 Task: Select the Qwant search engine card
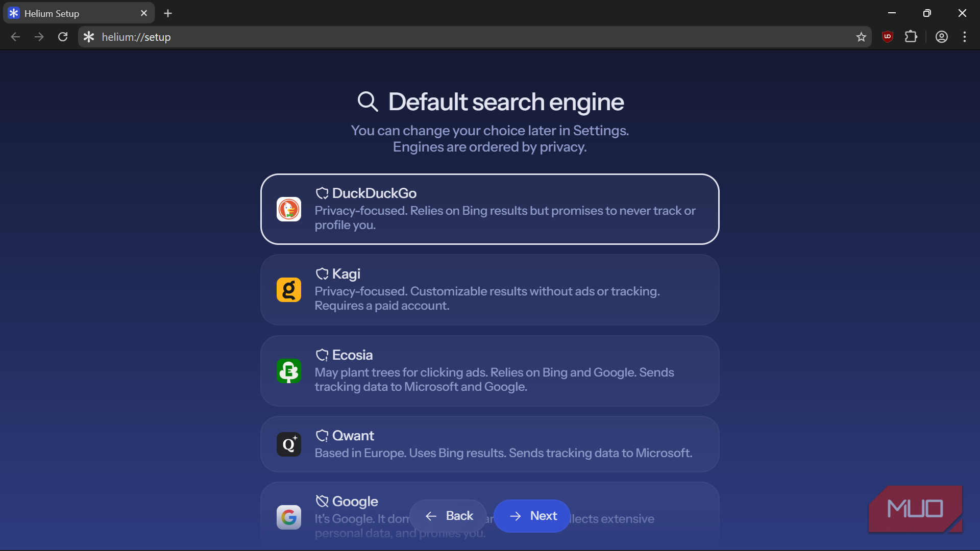[489, 444]
